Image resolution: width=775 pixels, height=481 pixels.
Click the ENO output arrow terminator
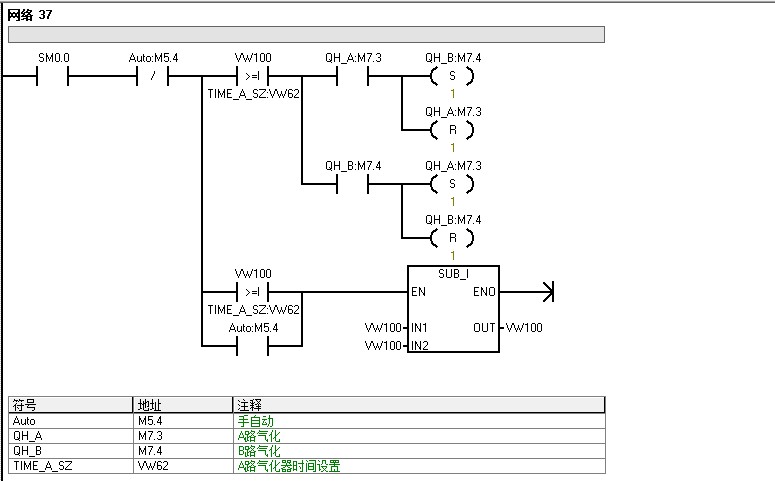pos(548,292)
